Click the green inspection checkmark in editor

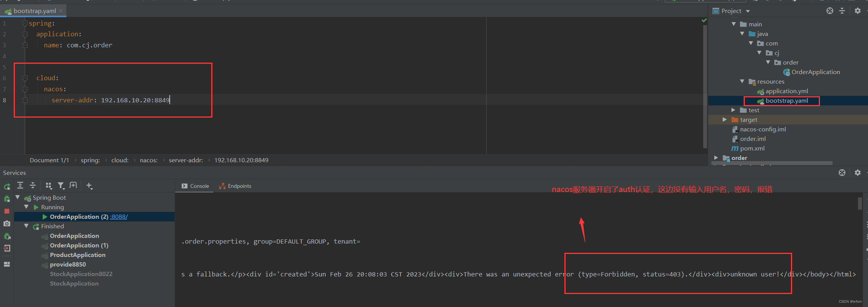(704, 20)
